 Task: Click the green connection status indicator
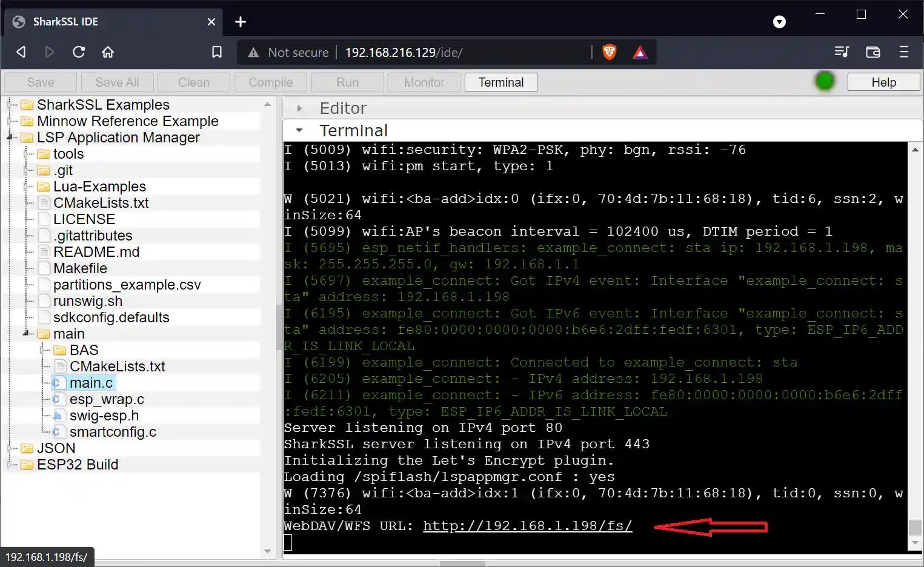point(825,80)
